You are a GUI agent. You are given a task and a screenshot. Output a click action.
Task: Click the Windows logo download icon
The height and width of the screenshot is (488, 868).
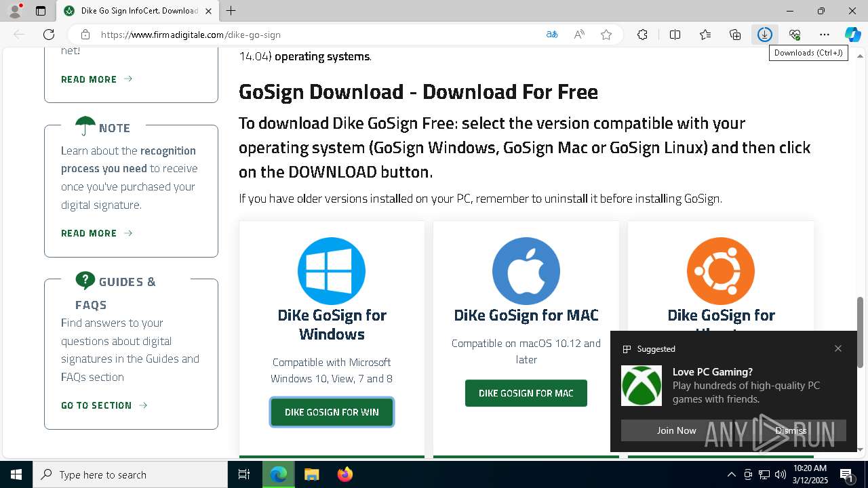[332, 271]
